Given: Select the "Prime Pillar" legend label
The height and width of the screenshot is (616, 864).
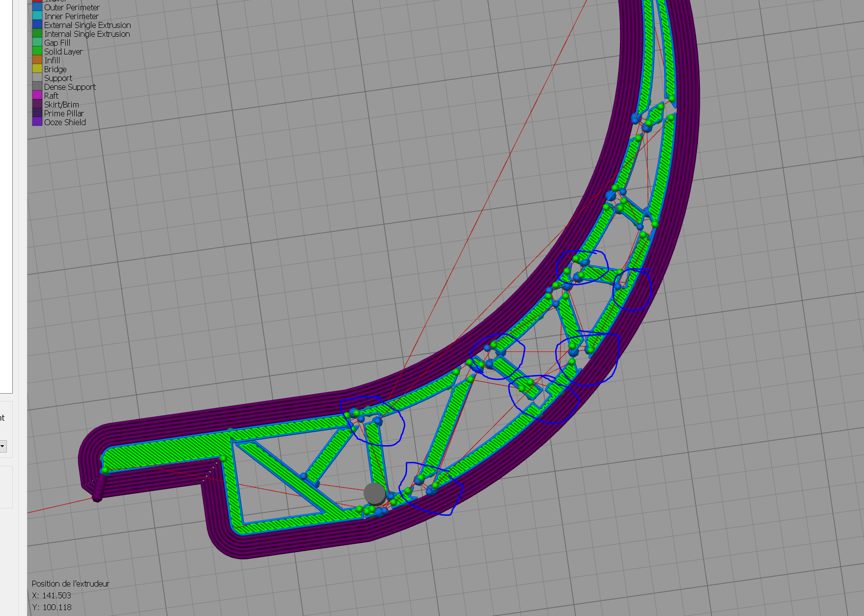Looking at the screenshot, I should point(64,113).
